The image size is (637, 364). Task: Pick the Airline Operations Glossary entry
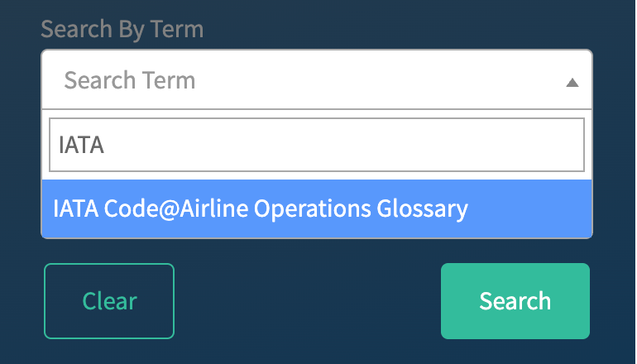(261, 208)
